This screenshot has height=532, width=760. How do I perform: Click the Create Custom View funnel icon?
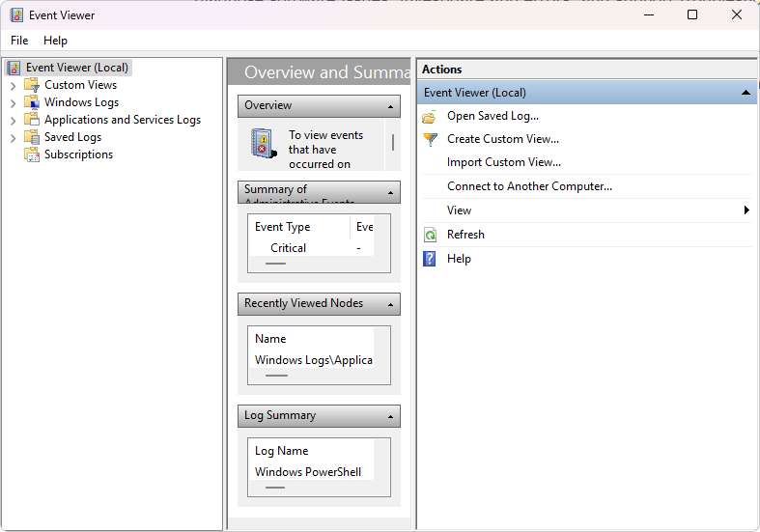pos(430,139)
